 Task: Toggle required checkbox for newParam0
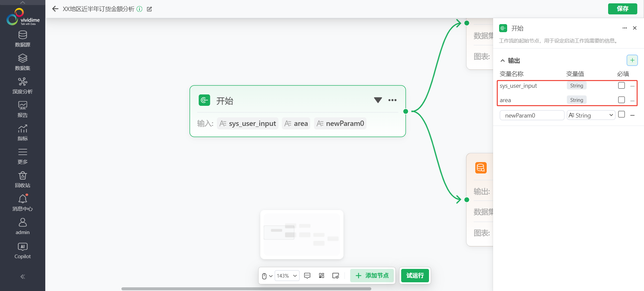coord(621,115)
